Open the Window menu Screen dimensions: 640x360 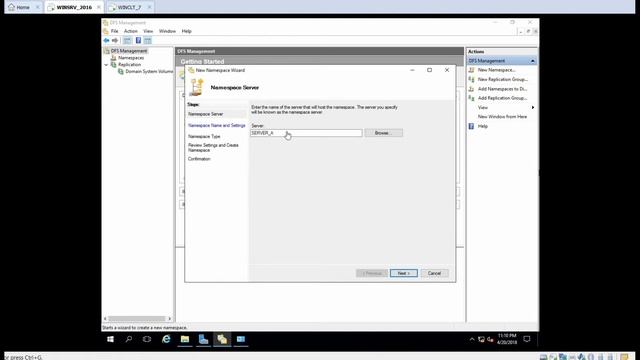point(167,31)
